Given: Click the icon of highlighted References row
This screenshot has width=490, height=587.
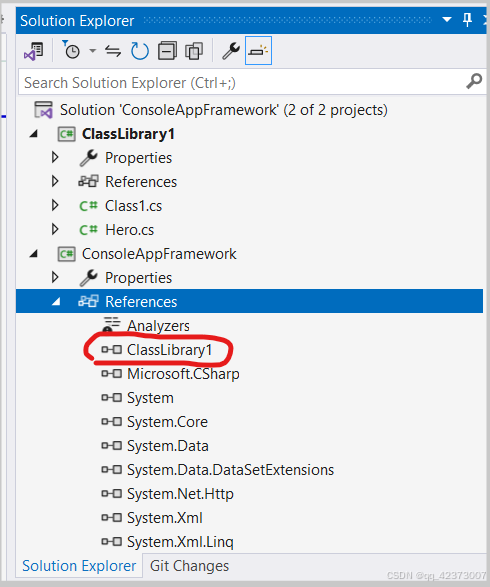Looking at the screenshot, I should (x=88, y=301).
